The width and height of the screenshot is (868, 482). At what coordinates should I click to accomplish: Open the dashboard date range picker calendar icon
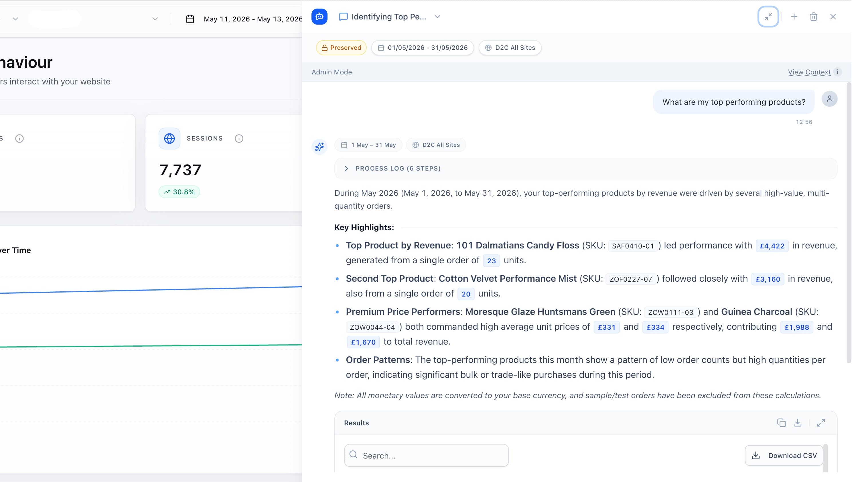pyautogui.click(x=190, y=19)
